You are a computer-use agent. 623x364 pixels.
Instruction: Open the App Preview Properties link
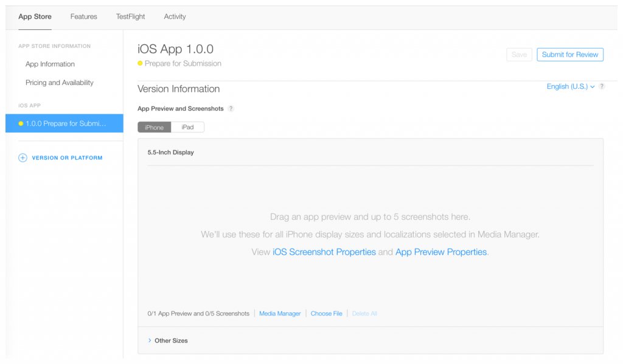tap(441, 252)
